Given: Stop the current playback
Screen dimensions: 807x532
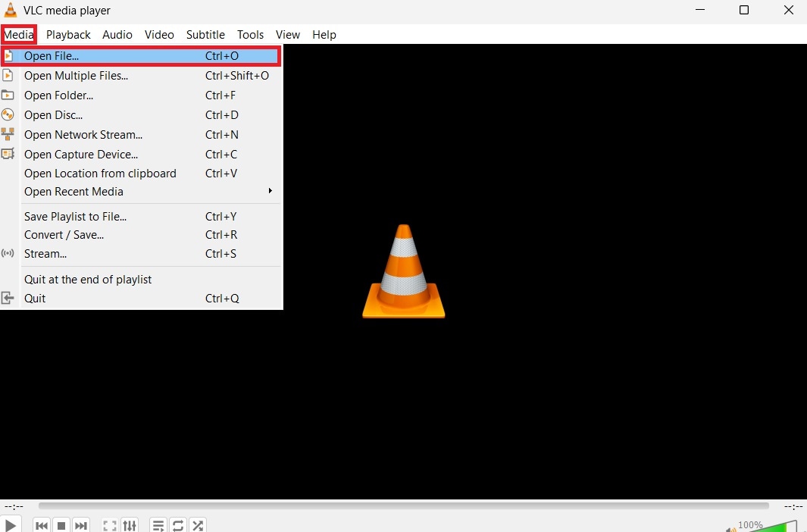Looking at the screenshot, I should [x=61, y=525].
